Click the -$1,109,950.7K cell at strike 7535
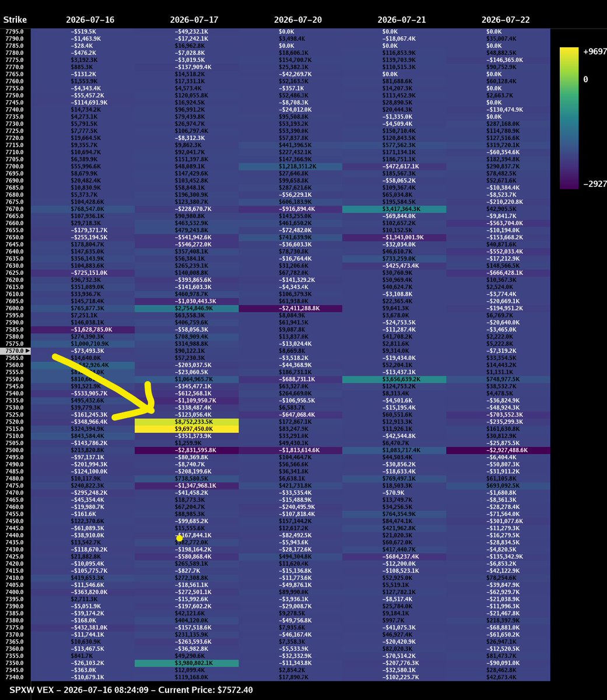 coord(187,401)
